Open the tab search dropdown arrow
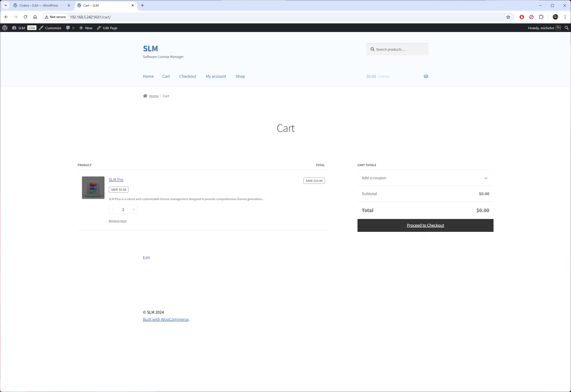The image size is (571, 392). 6,5
